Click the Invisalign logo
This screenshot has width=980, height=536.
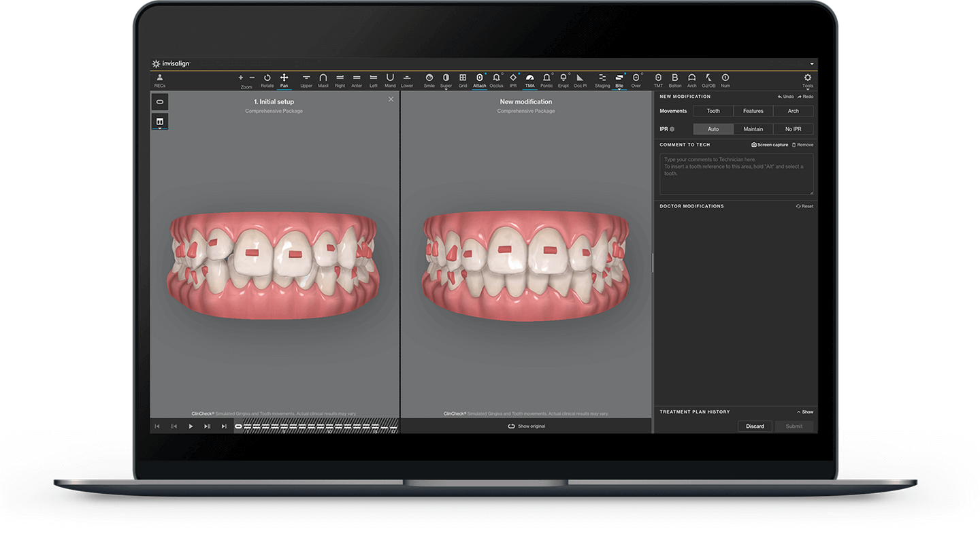[x=171, y=63]
